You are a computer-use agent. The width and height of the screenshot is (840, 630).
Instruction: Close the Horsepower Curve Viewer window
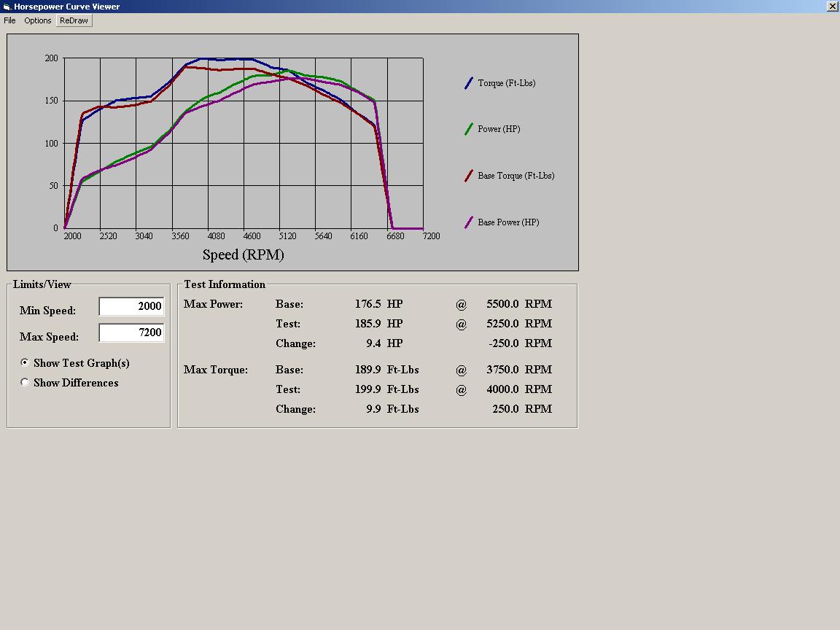pos(832,7)
